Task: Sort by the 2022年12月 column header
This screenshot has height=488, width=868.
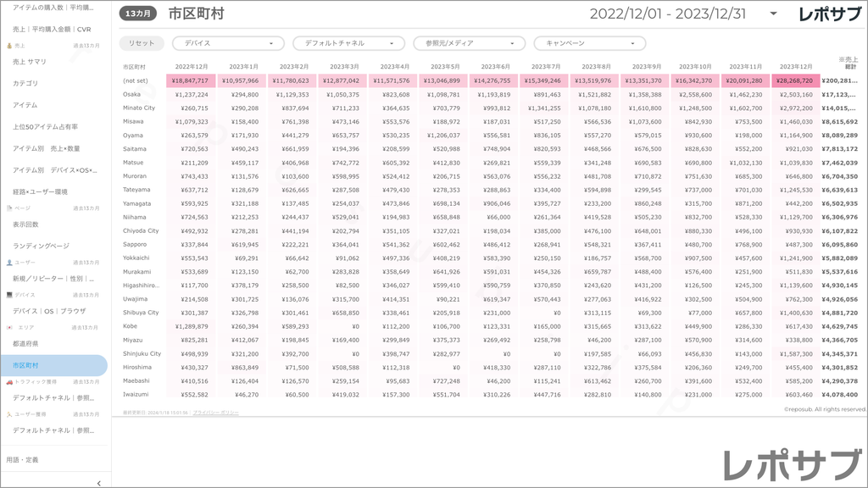Action: (191, 66)
